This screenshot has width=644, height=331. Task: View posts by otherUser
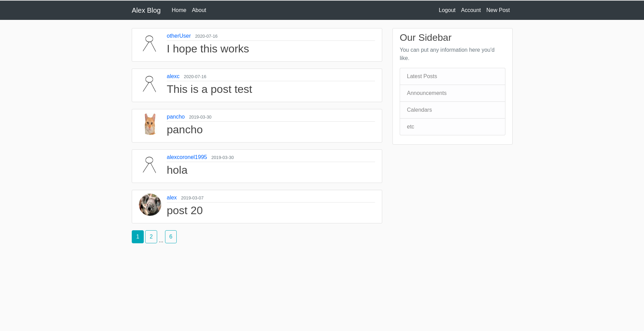[x=179, y=36]
